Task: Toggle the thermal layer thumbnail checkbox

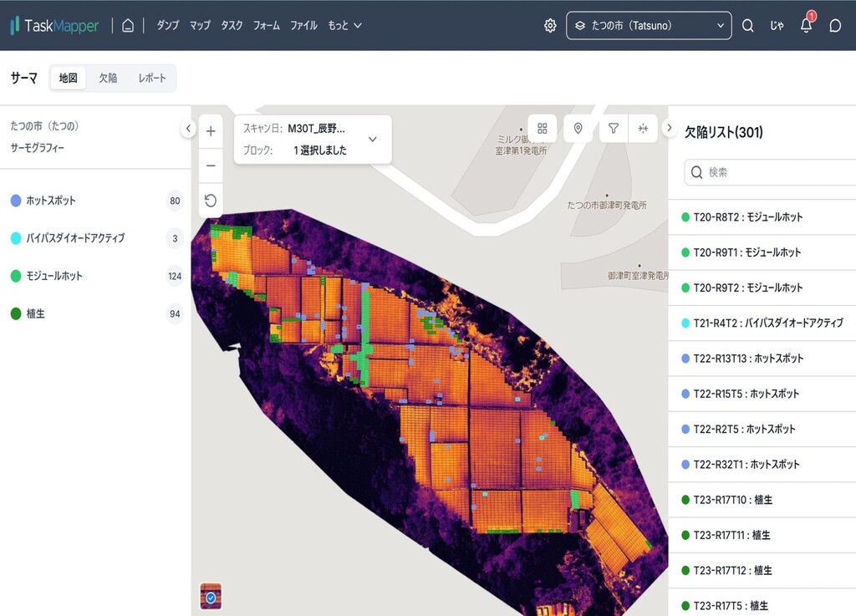Action: [211, 597]
